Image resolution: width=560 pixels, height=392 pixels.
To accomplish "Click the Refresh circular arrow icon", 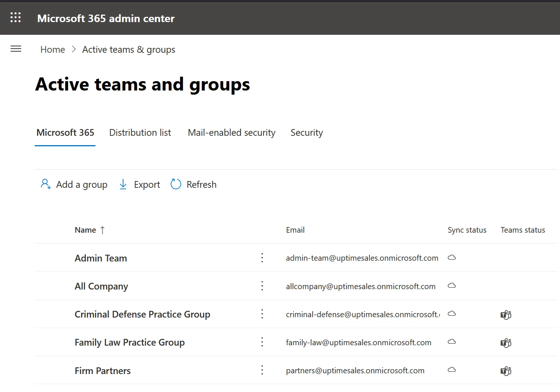I will click(x=176, y=184).
